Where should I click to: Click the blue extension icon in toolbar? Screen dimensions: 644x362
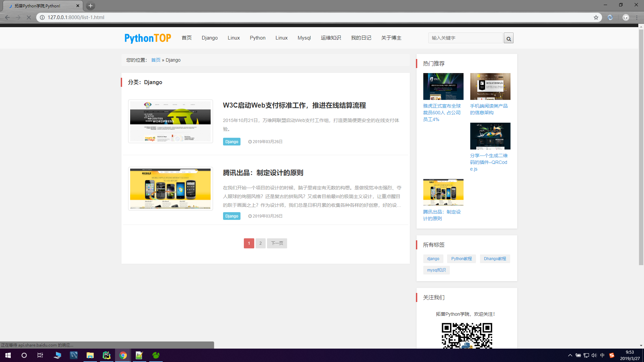click(x=610, y=17)
